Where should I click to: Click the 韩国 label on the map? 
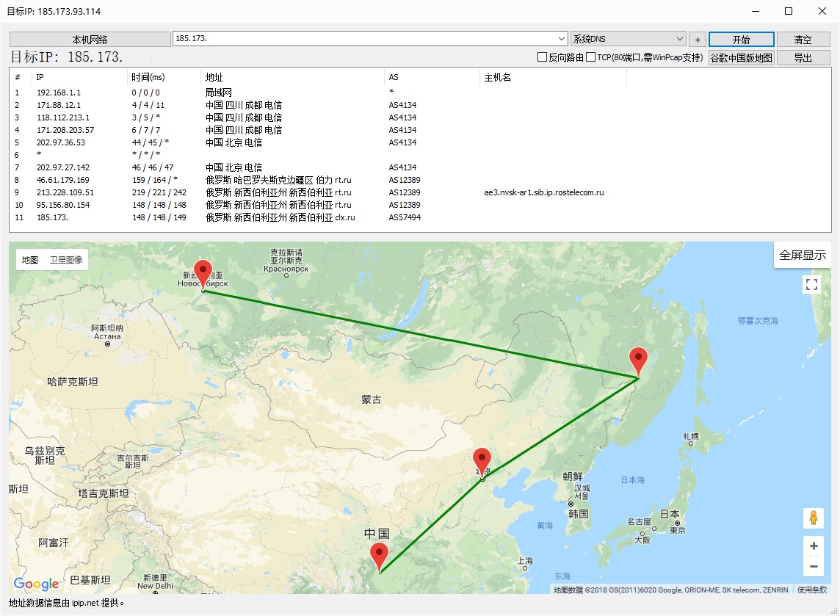(579, 514)
